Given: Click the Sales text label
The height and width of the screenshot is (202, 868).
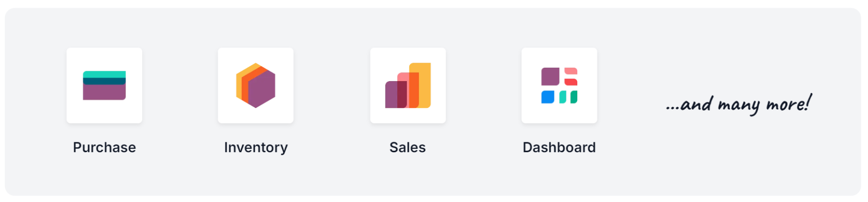Looking at the screenshot, I should point(407,147).
